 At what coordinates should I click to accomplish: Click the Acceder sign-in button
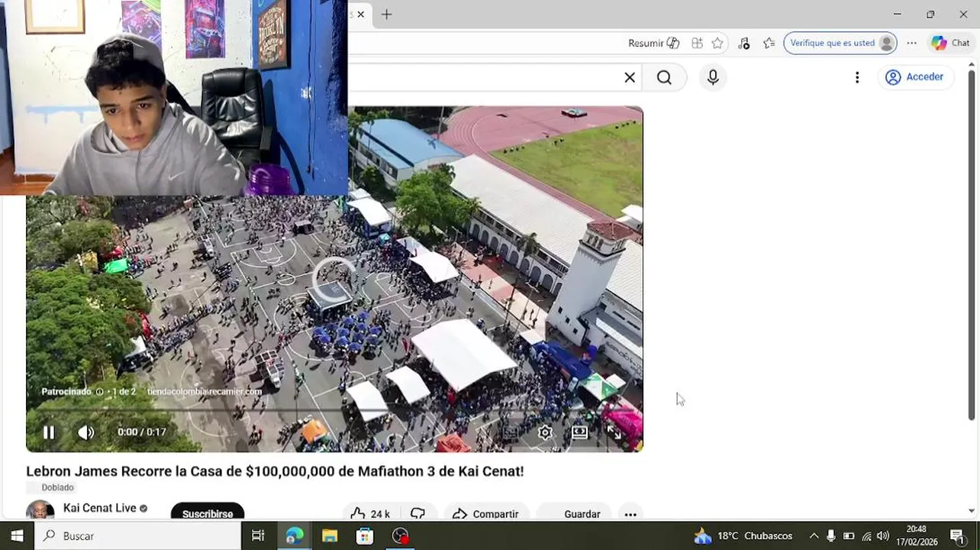[x=914, y=77]
